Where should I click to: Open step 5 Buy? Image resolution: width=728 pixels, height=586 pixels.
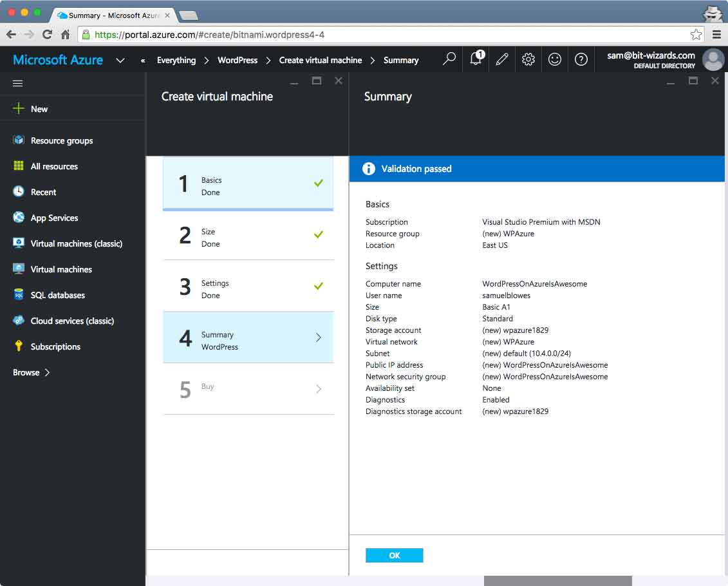[x=248, y=389]
